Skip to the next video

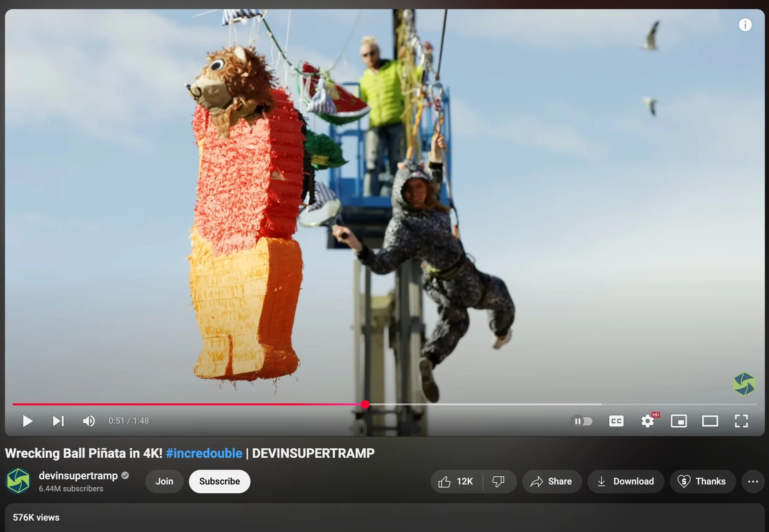click(x=58, y=421)
